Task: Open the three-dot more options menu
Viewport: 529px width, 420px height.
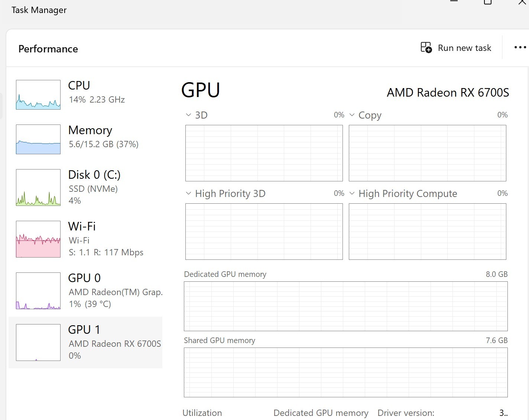Action: [x=520, y=48]
